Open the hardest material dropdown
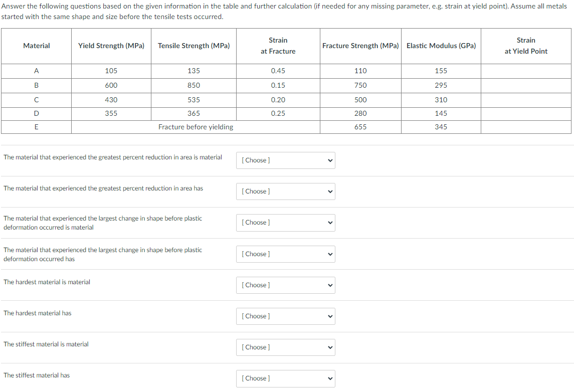Image resolution: width=574 pixels, height=392 pixels. [x=285, y=285]
